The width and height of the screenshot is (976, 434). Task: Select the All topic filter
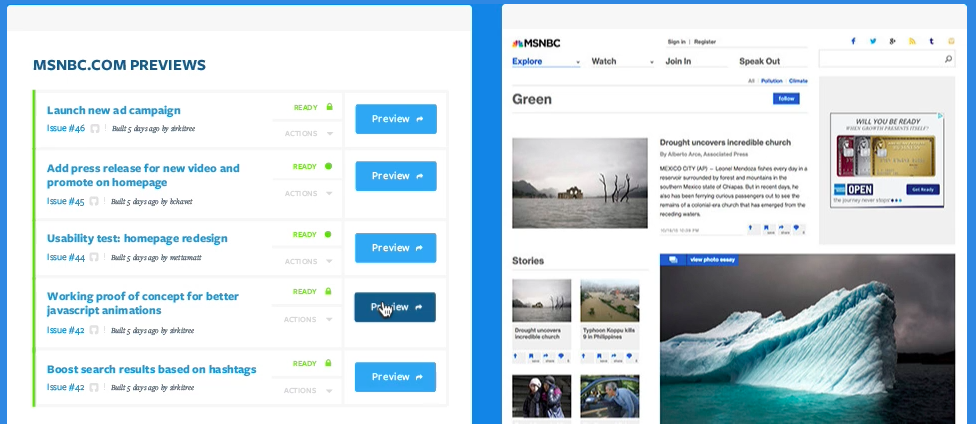point(751,81)
